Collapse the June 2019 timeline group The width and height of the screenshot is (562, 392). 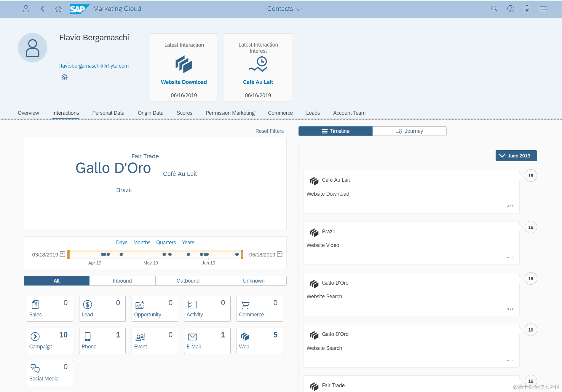point(516,156)
